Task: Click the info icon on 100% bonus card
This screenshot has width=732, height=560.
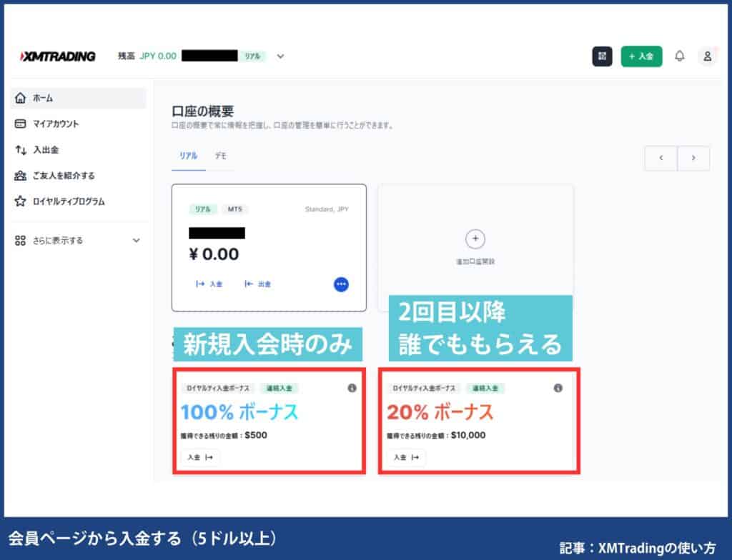Action: click(352, 388)
